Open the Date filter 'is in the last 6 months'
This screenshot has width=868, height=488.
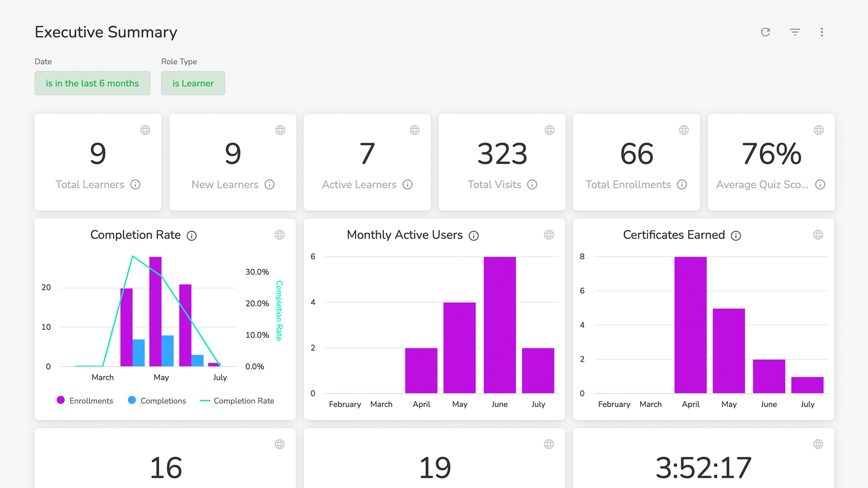[92, 83]
